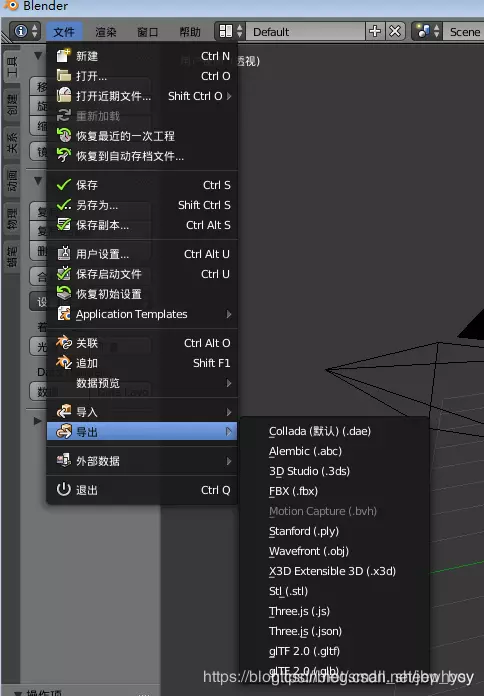This screenshot has height=696, width=484.
Task: Click the checkmark icon beside 保存
Action: (63, 185)
